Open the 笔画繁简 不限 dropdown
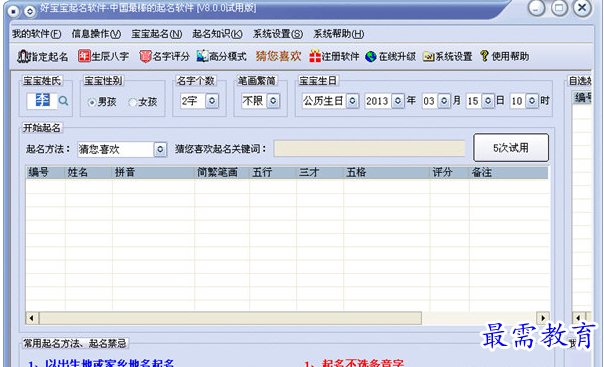The image size is (604, 367). pos(273,101)
